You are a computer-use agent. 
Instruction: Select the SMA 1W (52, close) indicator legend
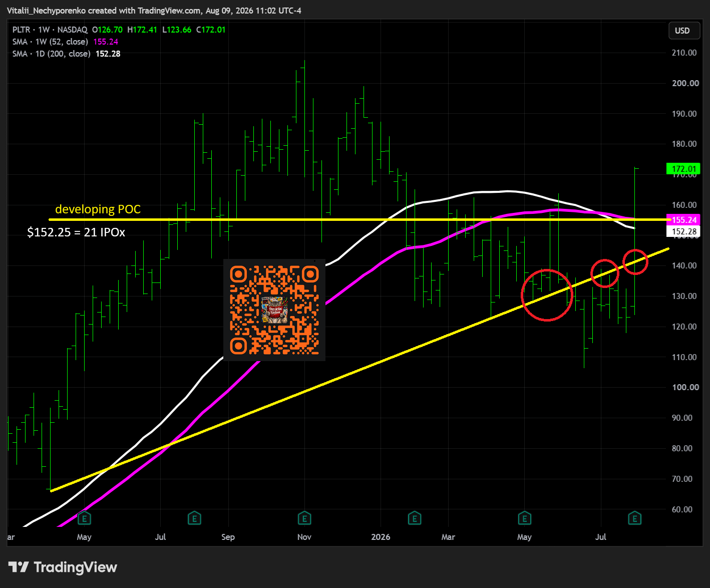point(50,42)
